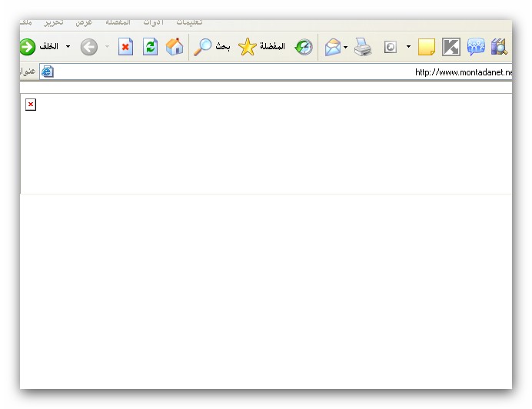This screenshot has width=532, height=409.
Task: Expand dropdown arrow beside the Edit icon
Action: [408, 48]
